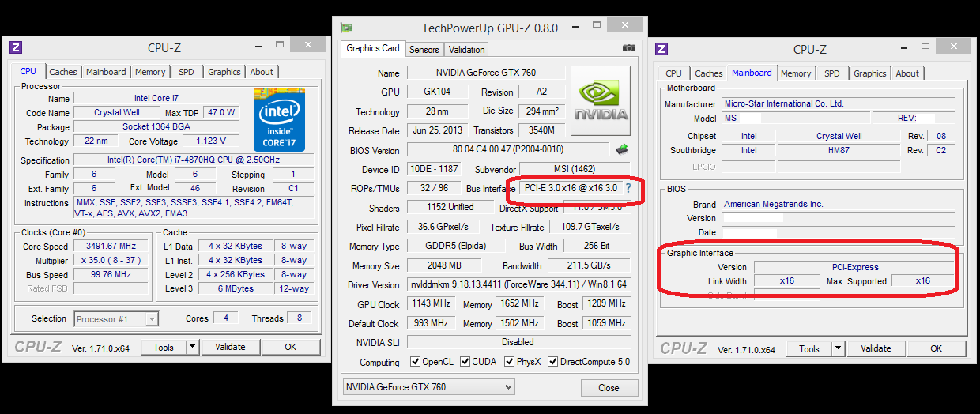Screen dimensions: 980x414
Task: Click Validate button in right CPU-Z window
Action: click(876, 348)
